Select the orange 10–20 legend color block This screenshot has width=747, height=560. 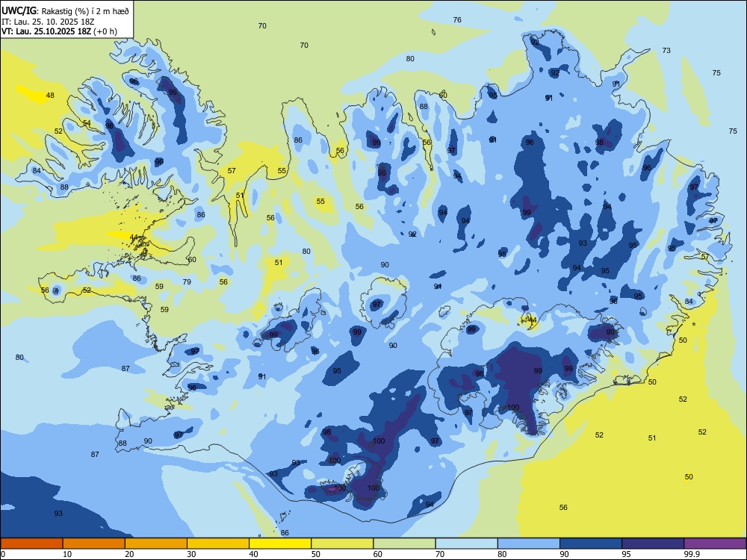(x=94, y=544)
